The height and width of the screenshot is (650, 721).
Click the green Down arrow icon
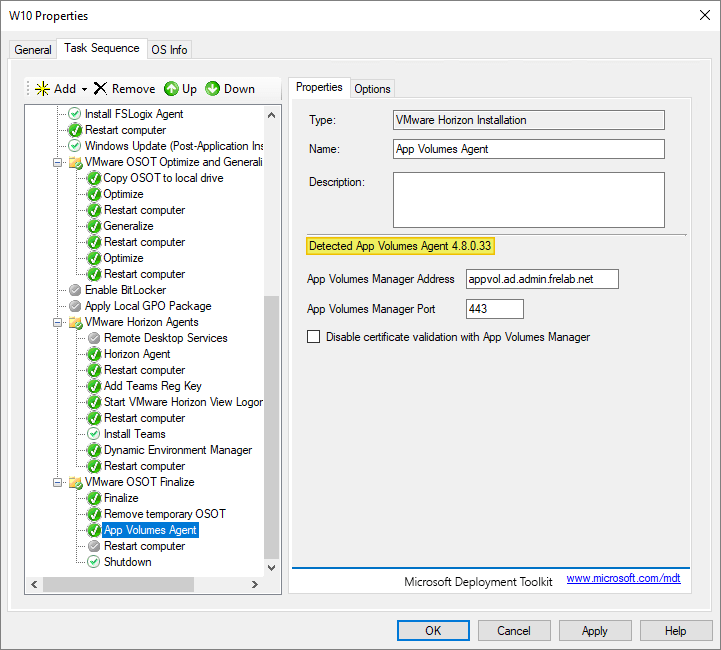click(x=213, y=89)
